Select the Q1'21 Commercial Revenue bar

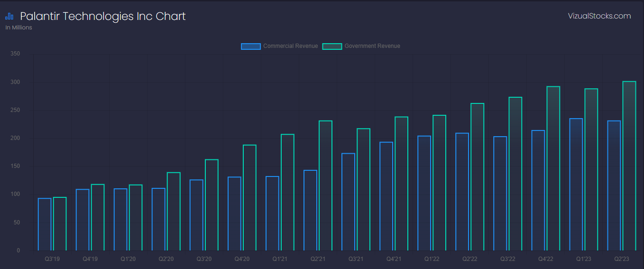coord(272,213)
